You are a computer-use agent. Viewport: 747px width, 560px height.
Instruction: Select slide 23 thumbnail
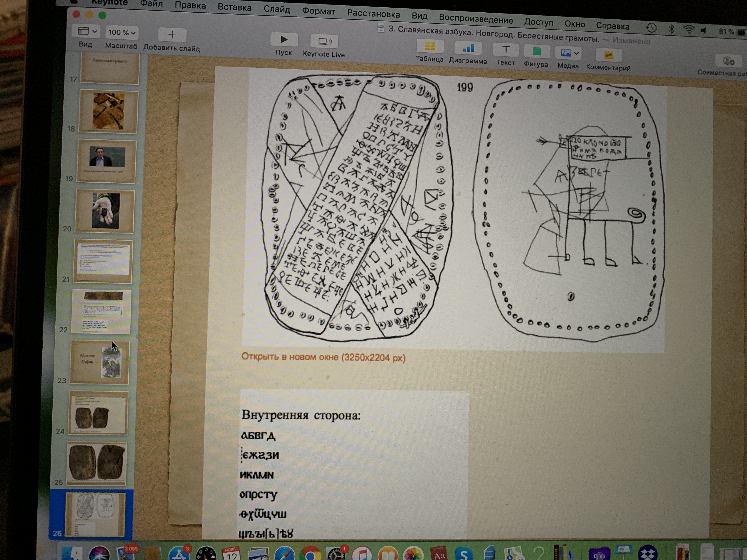[99, 362]
